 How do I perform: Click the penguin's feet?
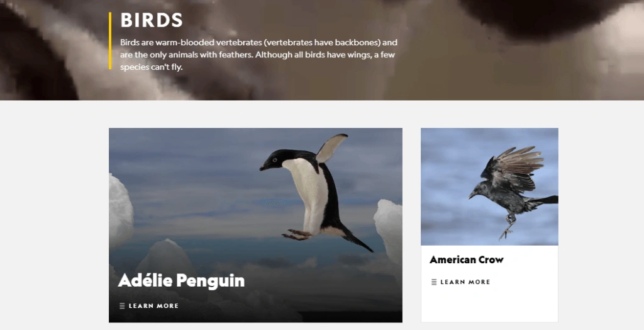[x=297, y=234]
